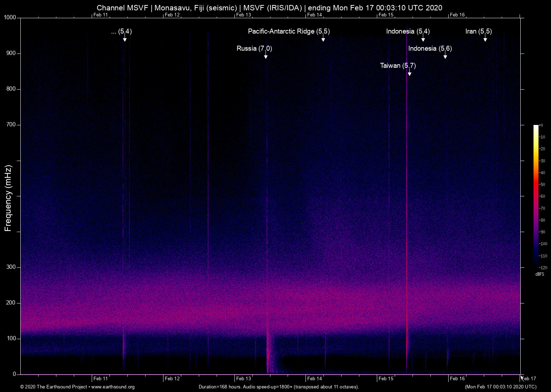Select 'Feb 14' on the top time axis
Screen dimensions: 551x392
pos(315,15)
